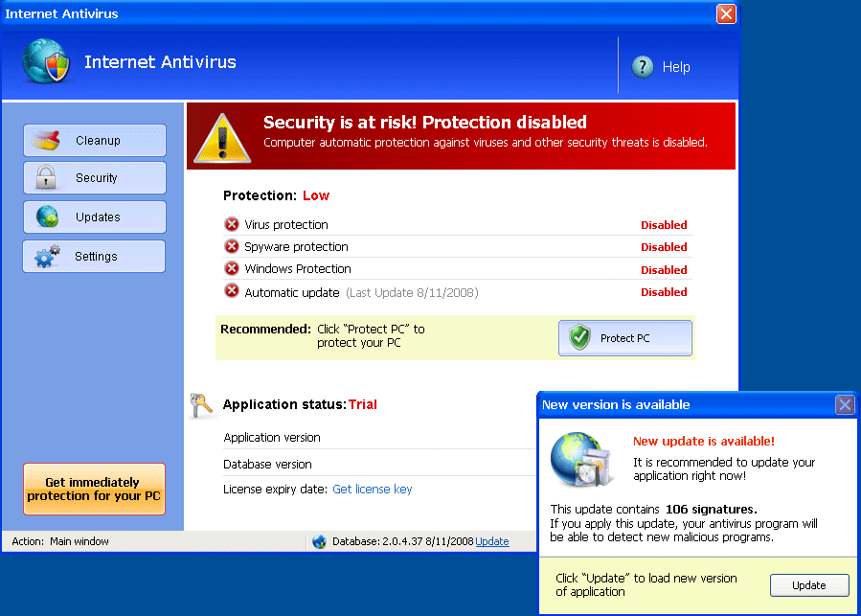
Task: Click Get immediately protection for your PC
Action: [94, 489]
